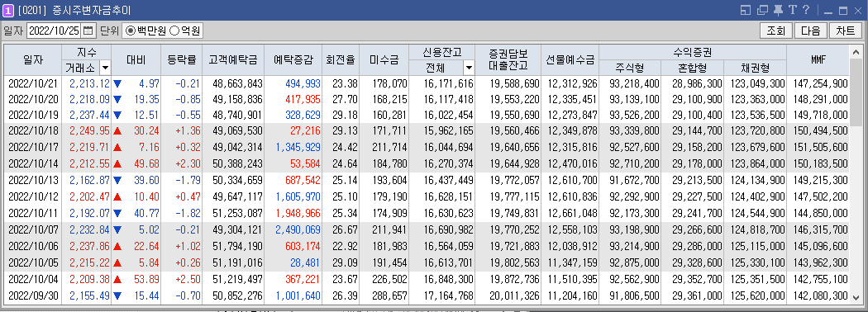The height and width of the screenshot is (312, 868).
Task: Select the 억원 unit radio button
Action: click(x=174, y=31)
